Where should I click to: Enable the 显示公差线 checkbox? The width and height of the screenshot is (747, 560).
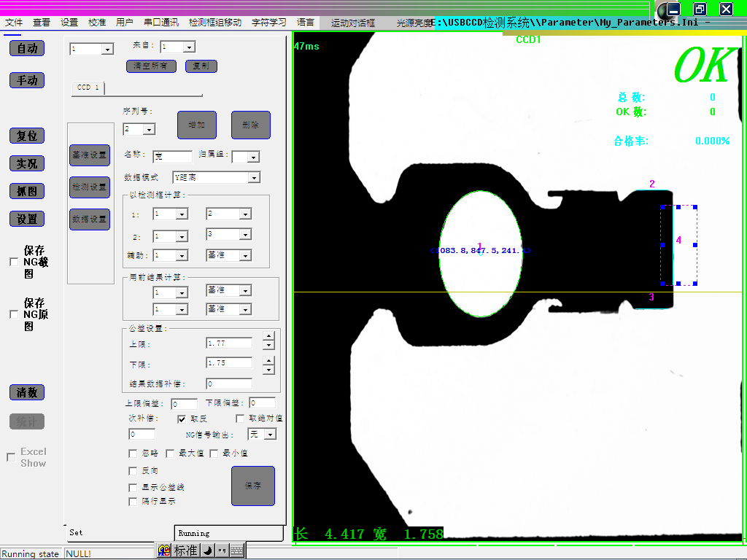coord(133,487)
